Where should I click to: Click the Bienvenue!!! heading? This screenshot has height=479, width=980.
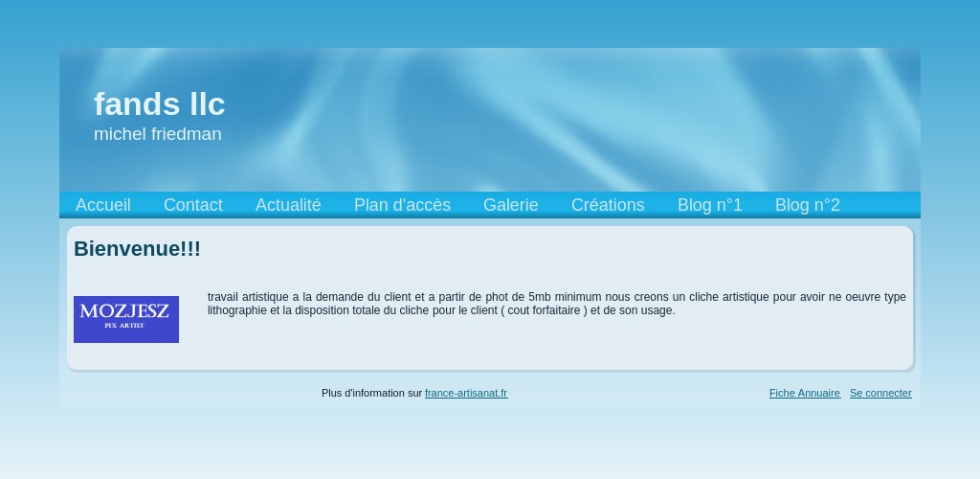click(138, 249)
